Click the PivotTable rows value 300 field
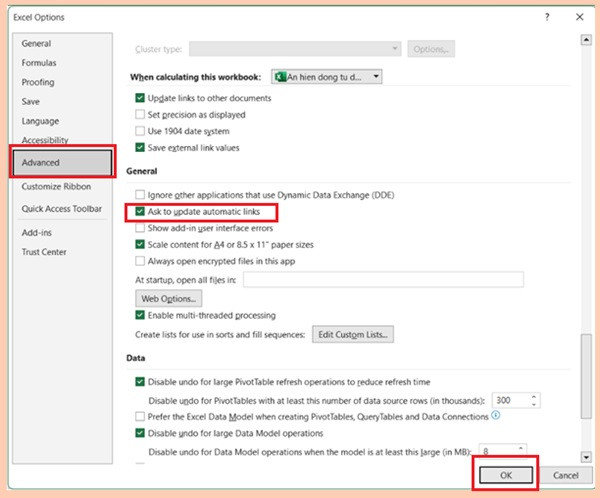 (511, 400)
